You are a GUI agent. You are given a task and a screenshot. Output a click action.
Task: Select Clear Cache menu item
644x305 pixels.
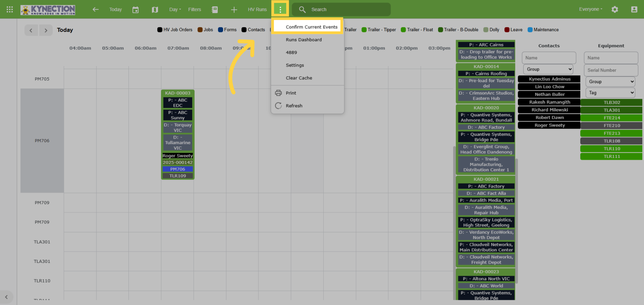pos(308,78)
